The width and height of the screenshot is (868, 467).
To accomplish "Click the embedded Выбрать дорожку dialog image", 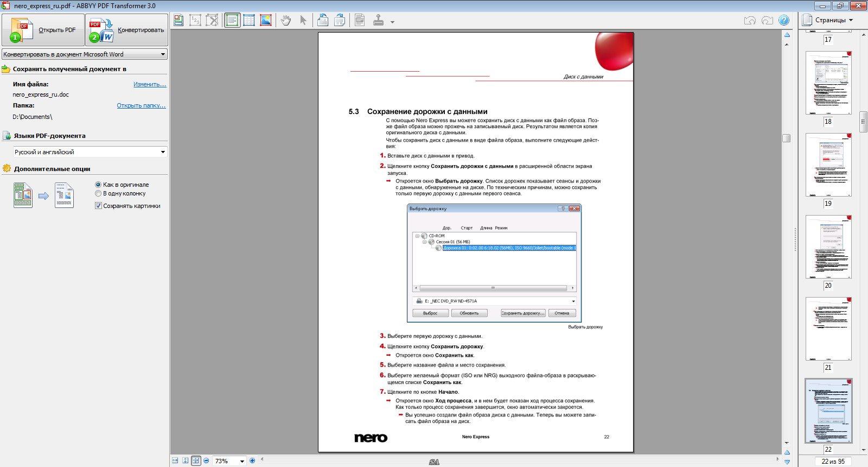I will [494, 263].
